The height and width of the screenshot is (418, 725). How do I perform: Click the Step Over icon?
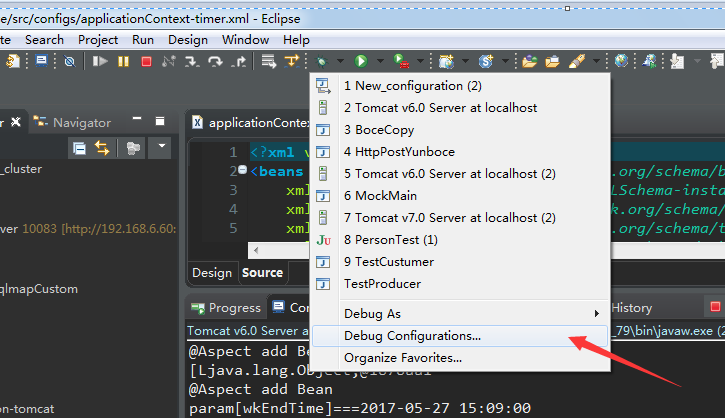coord(215,61)
